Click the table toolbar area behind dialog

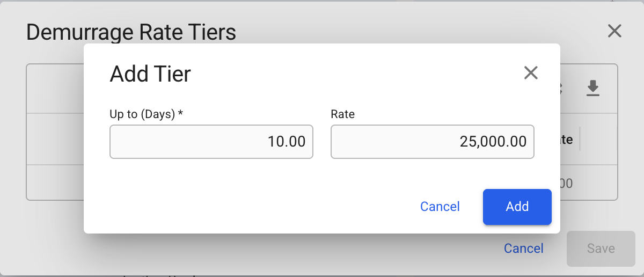tap(54, 89)
